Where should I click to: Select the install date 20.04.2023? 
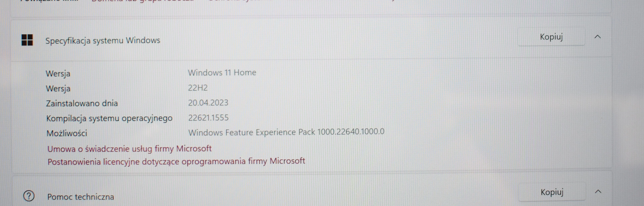[208, 103]
